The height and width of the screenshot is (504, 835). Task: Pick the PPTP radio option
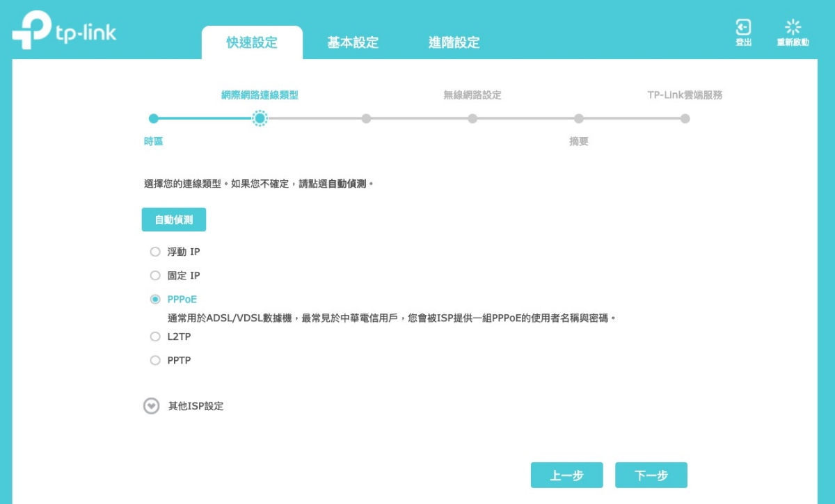click(155, 360)
